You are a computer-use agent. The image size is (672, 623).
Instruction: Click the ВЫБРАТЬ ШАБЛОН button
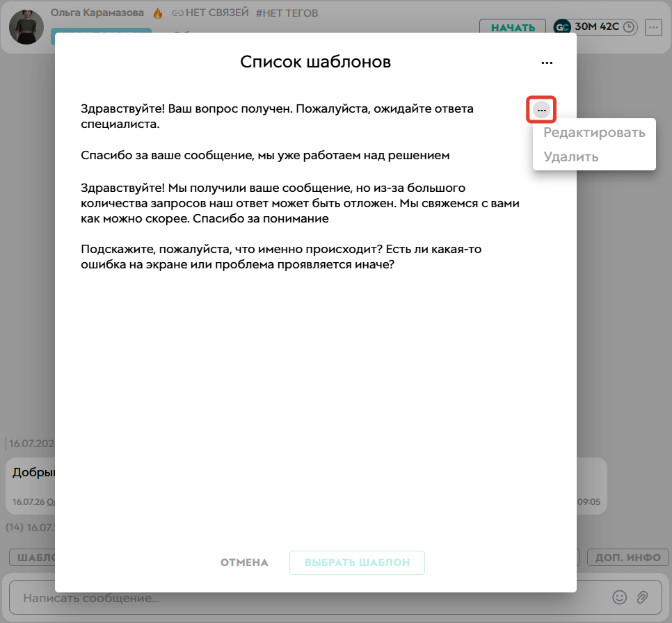click(357, 563)
